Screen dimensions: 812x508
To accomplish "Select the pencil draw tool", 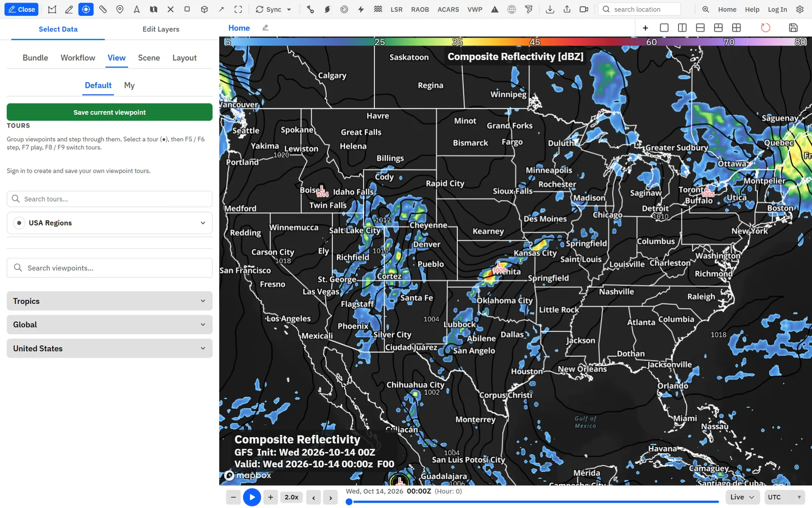I will click(x=69, y=9).
